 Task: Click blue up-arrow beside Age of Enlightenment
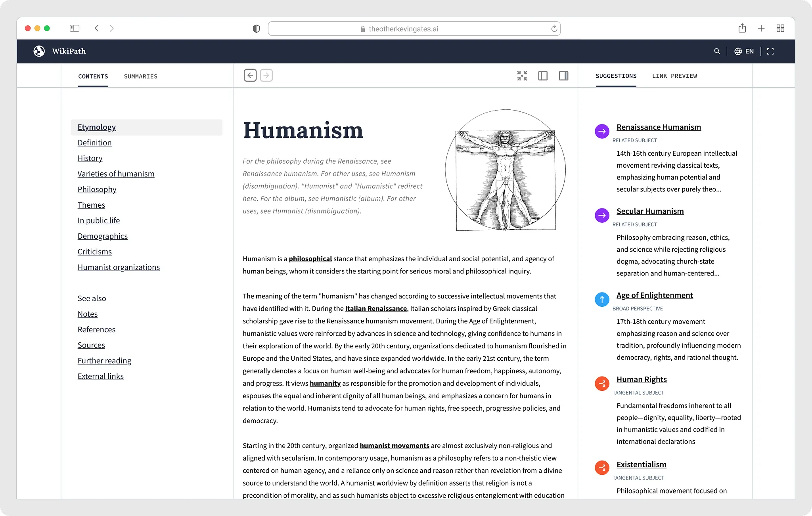(602, 299)
